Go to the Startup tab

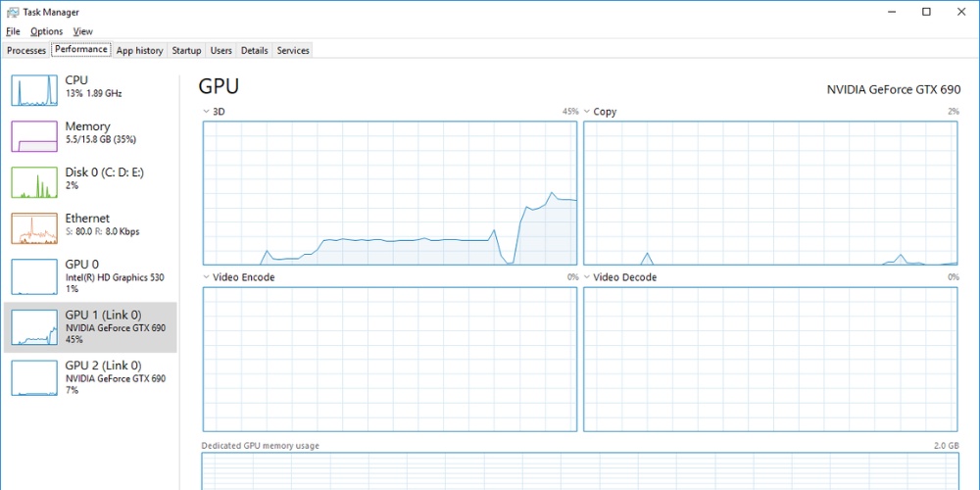click(186, 51)
